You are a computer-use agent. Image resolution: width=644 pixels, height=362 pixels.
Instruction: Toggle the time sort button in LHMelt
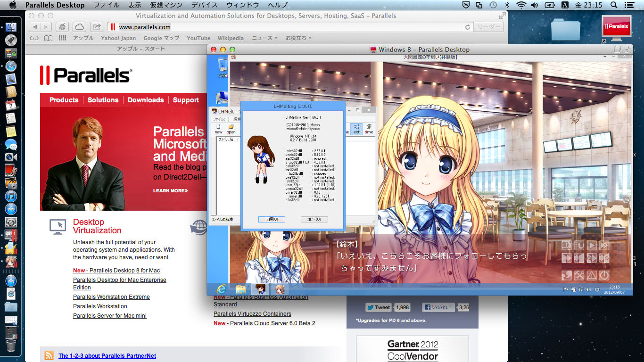(x=369, y=129)
